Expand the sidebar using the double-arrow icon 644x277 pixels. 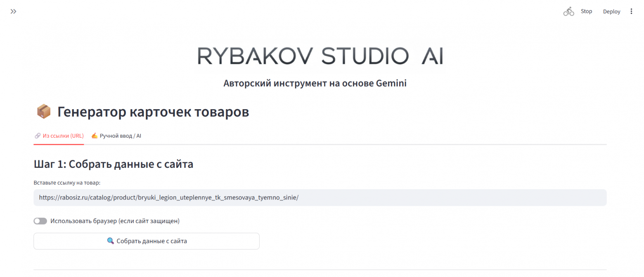click(x=13, y=11)
